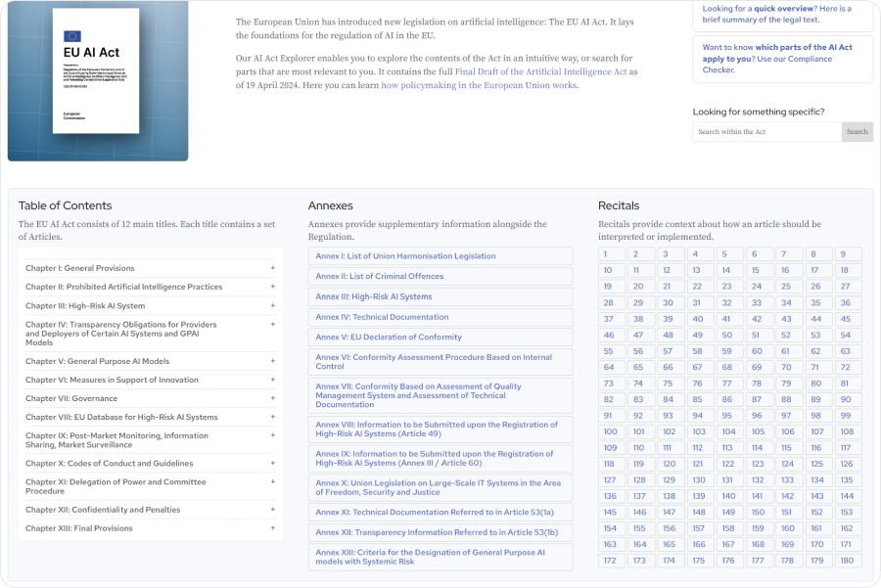This screenshot has width=881, height=588.
Task: Open Recital 140
Action: (x=730, y=496)
